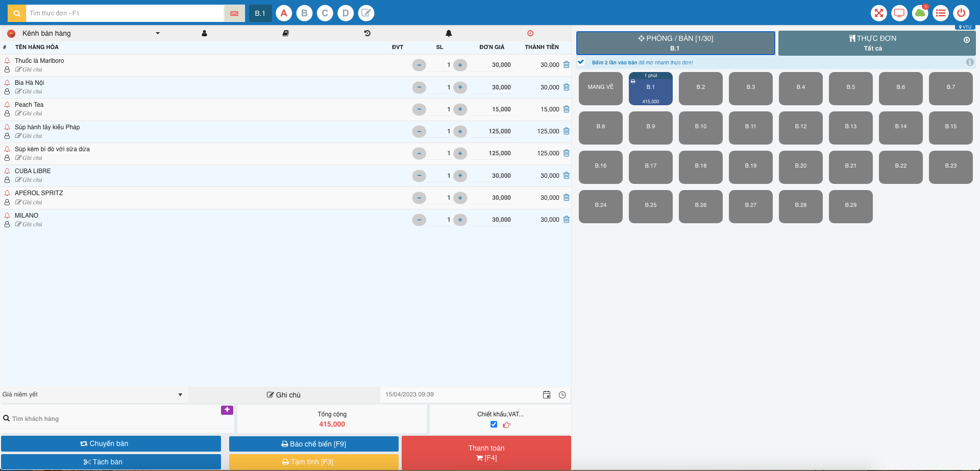Click the thumbs-up icon under Chiết khấu
Image resolution: width=980 pixels, height=471 pixels.
coord(507,425)
